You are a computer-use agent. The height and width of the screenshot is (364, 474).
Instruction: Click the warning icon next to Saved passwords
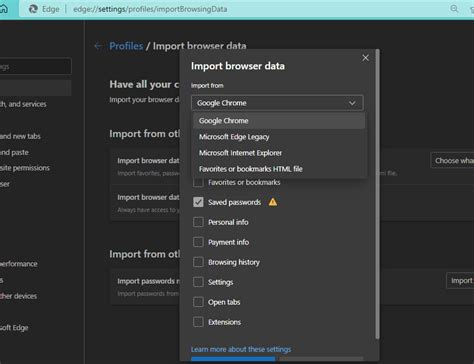(x=273, y=202)
